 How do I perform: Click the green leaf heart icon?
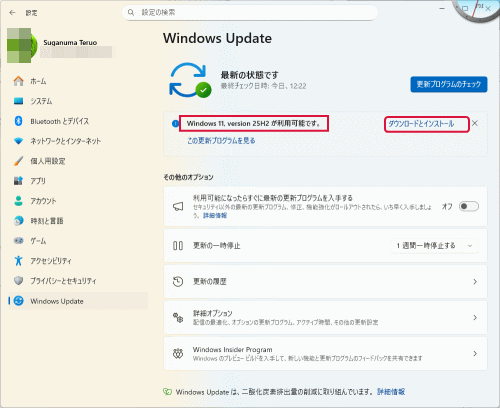(167, 392)
